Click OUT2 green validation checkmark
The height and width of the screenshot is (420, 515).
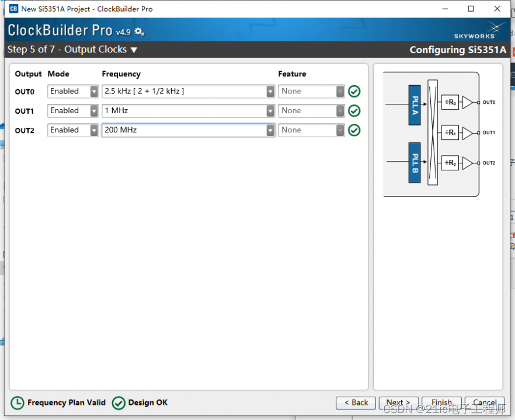pos(354,130)
